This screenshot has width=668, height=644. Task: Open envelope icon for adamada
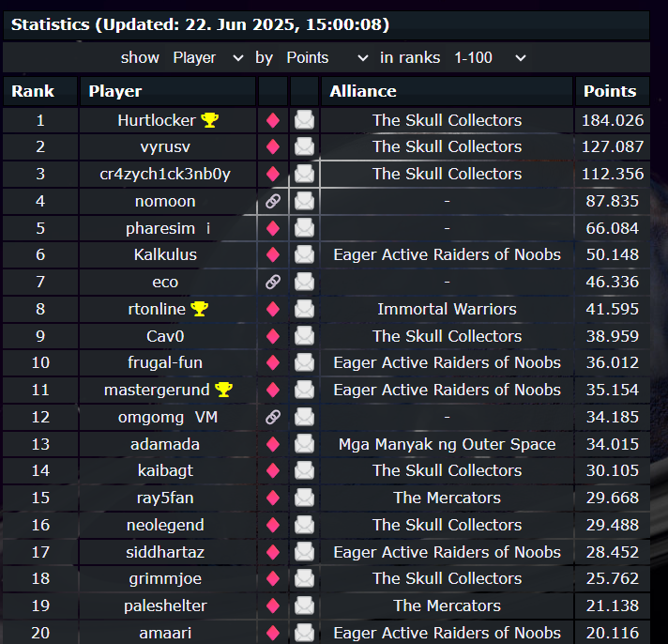[304, 444]
